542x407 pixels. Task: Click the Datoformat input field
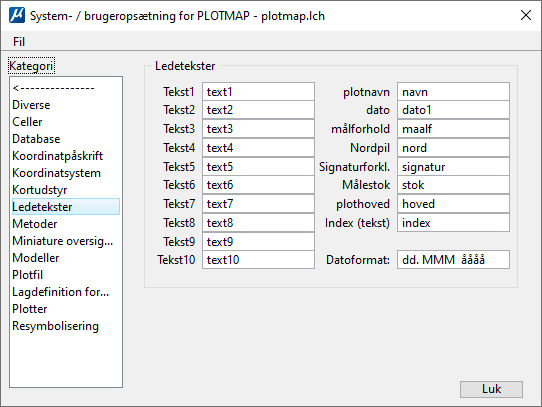[x=453, y=260]
